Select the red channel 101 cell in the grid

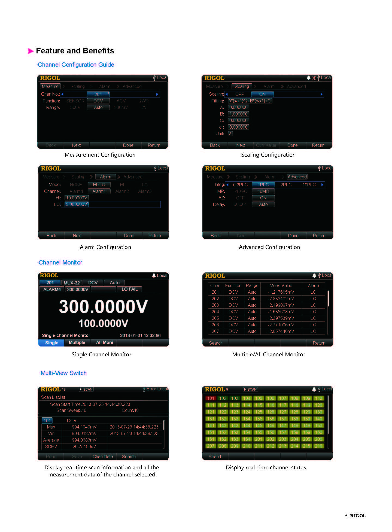point(211,398)
